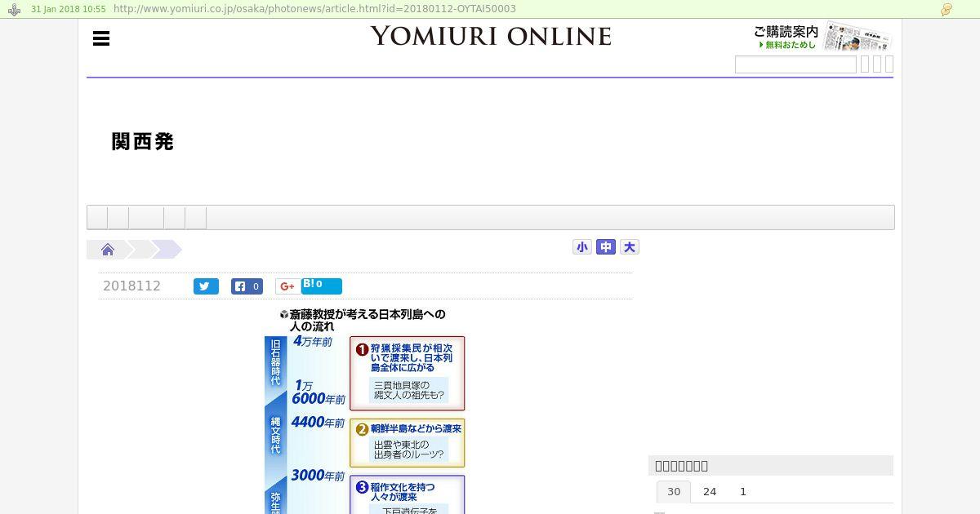Screen dimensions: 980x514
Task: Share the article via the Facebook button
Action: coord(247,286)
